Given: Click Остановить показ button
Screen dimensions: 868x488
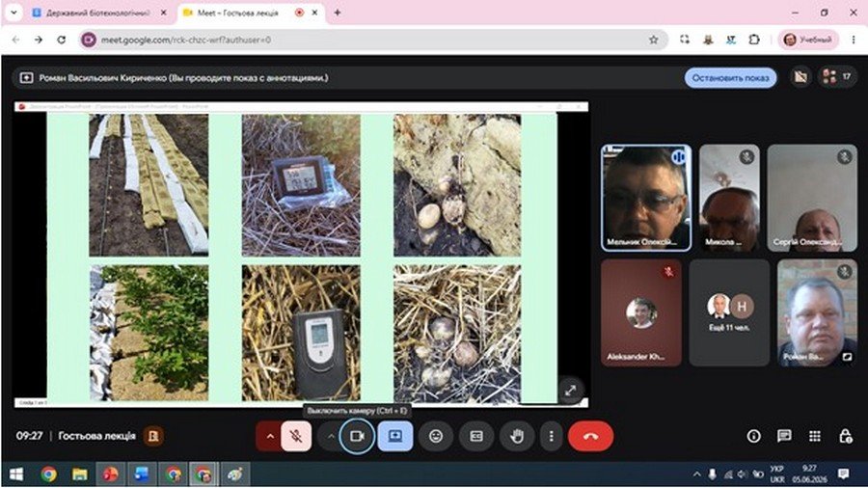Looking at the screenshot, I should (x=730, y=78).
